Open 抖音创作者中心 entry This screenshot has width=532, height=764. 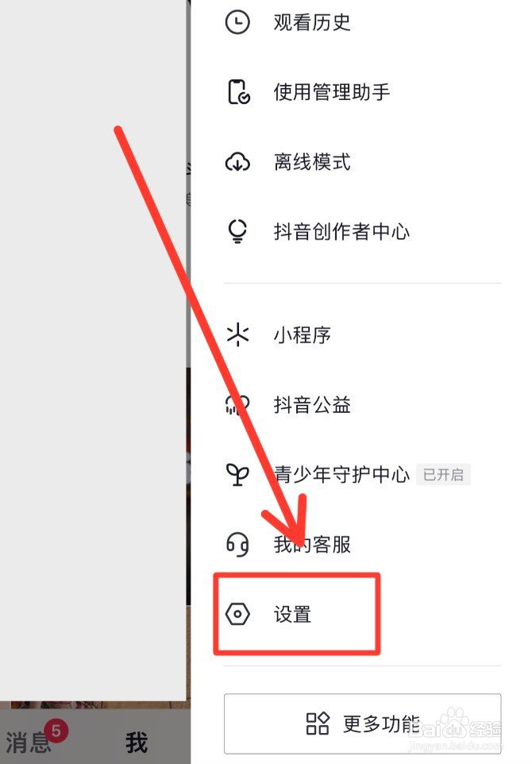[x=362, y=231]
